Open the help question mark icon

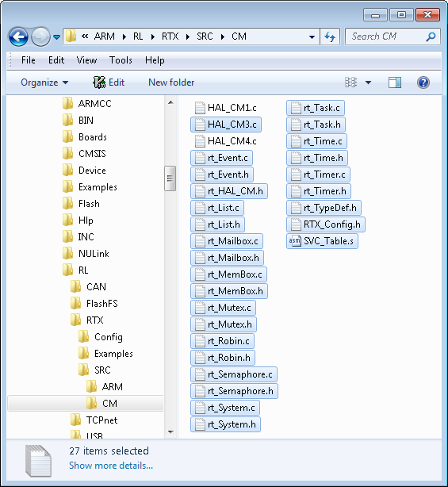pyautogui.click(x=423, y=82)
